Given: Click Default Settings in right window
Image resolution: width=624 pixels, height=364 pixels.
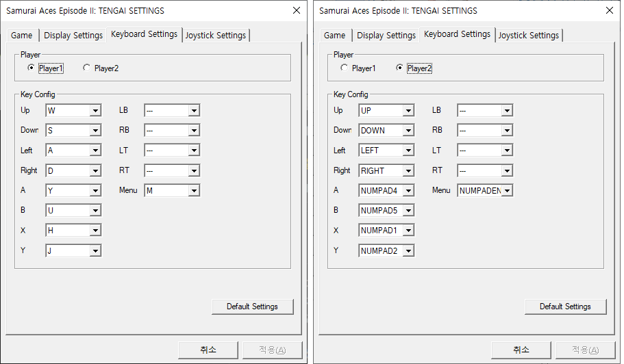Looking at the screenshot, I should tap(565, 307).
